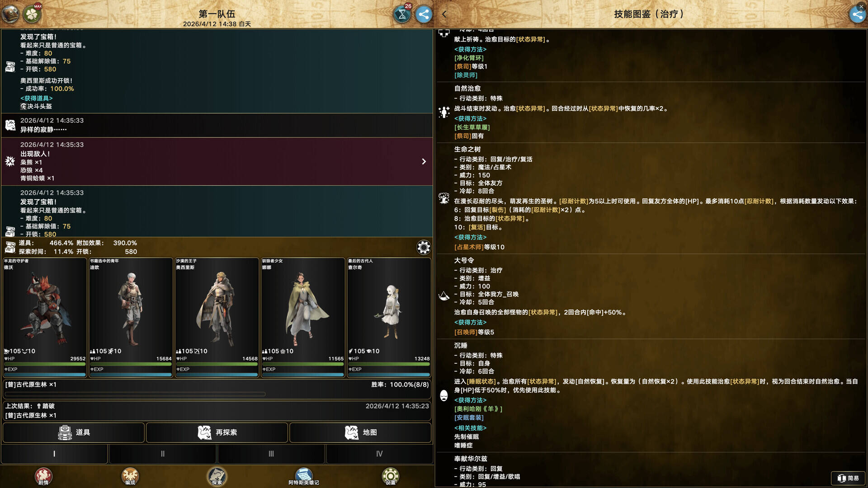868x488 pixels.
Task: Switch to party tab III
Action: pos(271,454)
